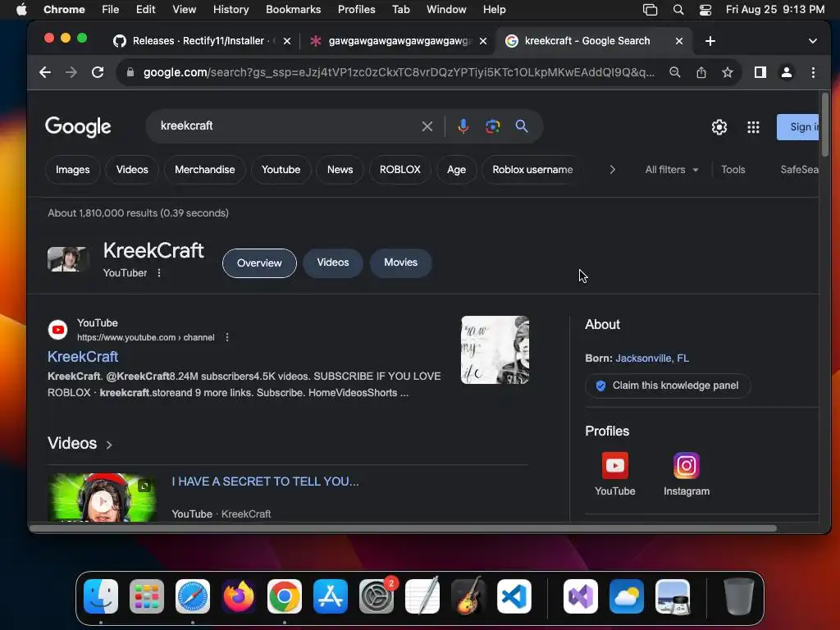Go back to the previous page
The width and height of the screenshot is (840, 630).
(45, 72)
